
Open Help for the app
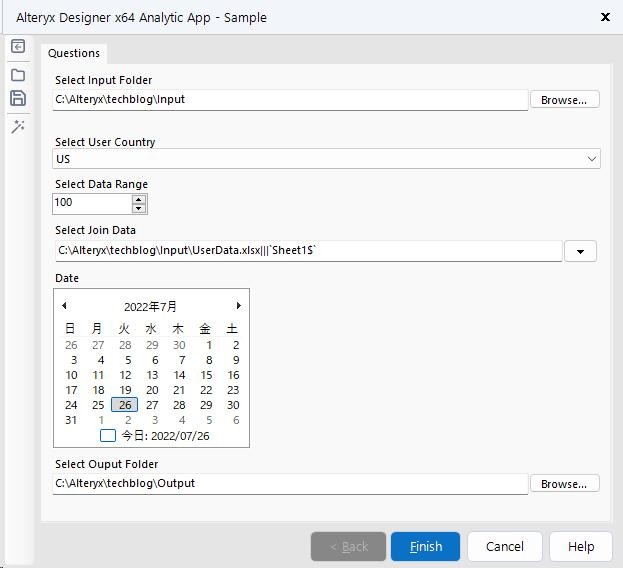coord(581,546)
